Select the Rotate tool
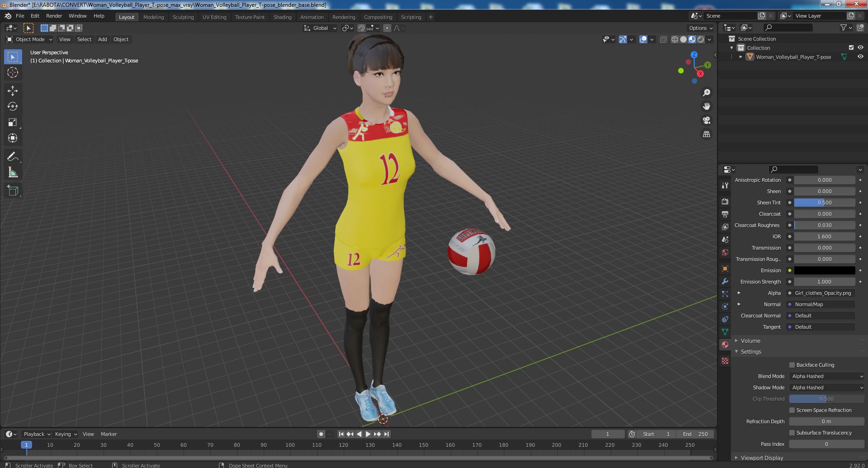Image resolution: width=868 pixels, height=468 pixels. [x=13, y=107]
